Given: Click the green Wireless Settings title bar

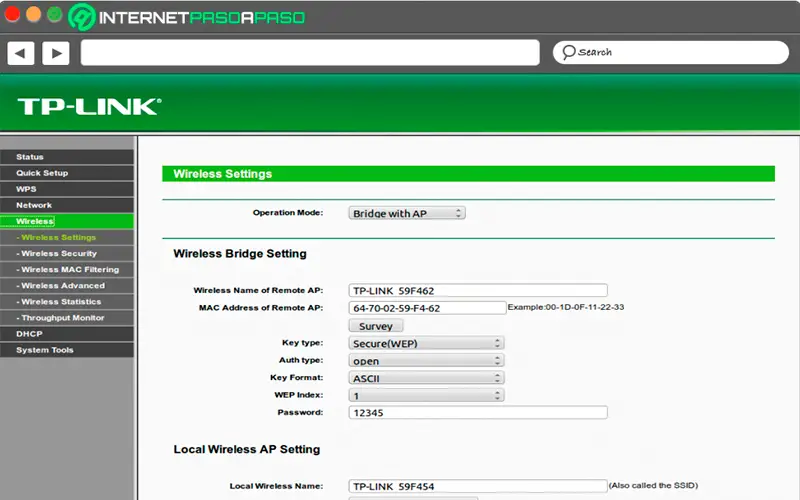Looking at the screenshot, I should pos(468,173).
